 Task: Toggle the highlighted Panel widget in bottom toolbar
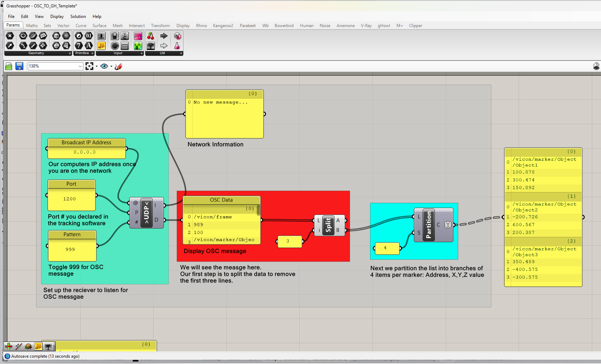pos(38,346)
